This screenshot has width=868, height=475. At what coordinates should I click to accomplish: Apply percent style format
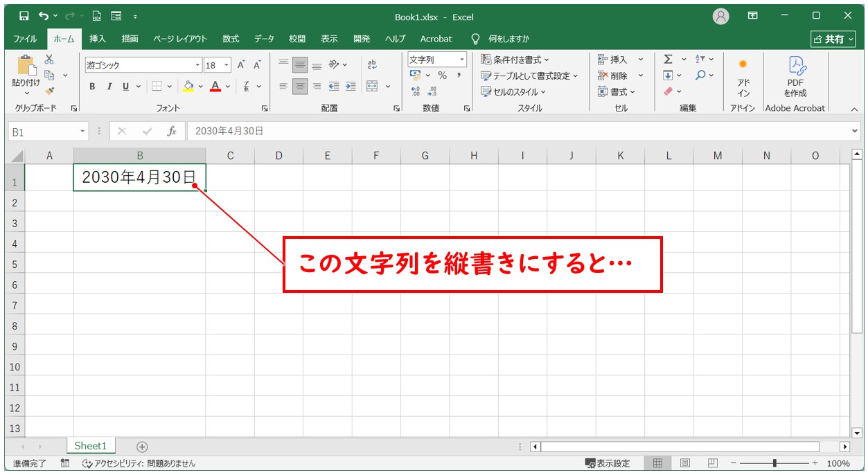pyautogui.click(x=442, y=75)
